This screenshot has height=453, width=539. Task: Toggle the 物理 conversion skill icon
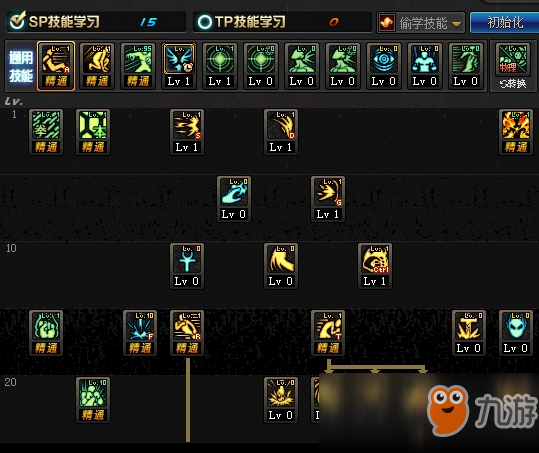pos(513,60)
